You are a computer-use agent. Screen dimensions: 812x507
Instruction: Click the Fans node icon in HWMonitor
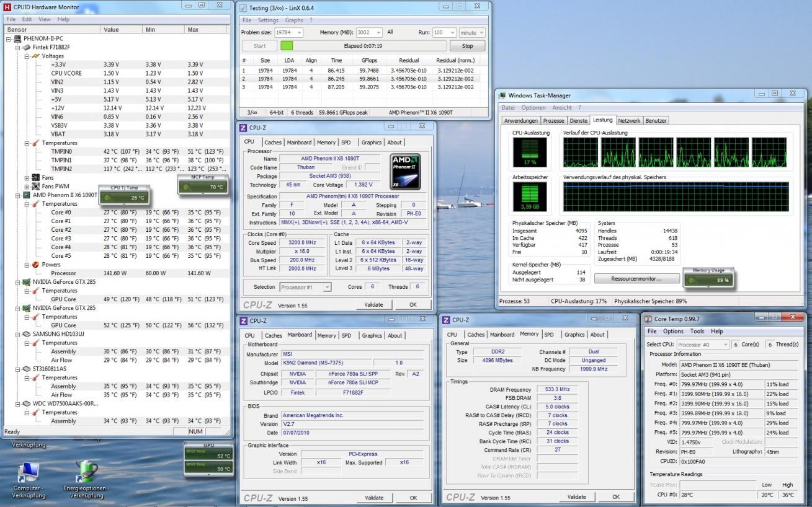click(36, 177)
